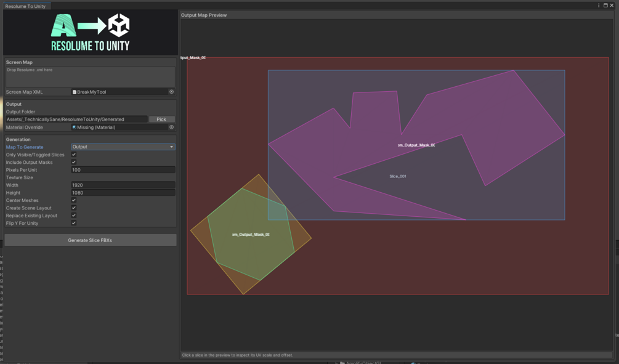Select the green hexagon Output Mask slice

pyautogui.click(x=251, y=235)
